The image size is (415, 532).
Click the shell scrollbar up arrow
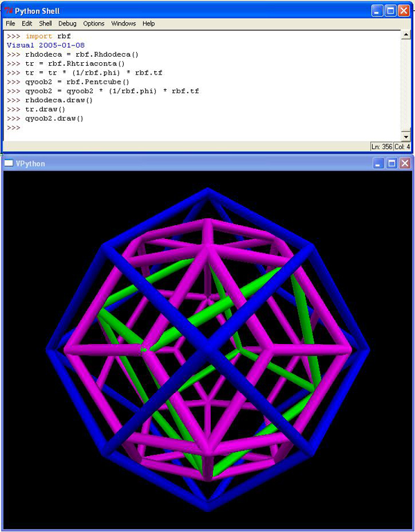pyautogui.click(x=406, y=35)
